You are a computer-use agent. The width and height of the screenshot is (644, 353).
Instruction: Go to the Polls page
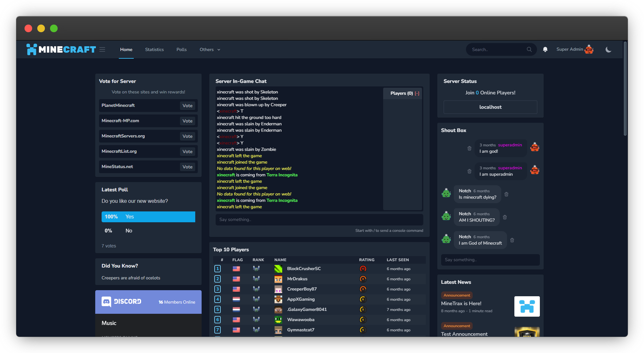[181, 49]
